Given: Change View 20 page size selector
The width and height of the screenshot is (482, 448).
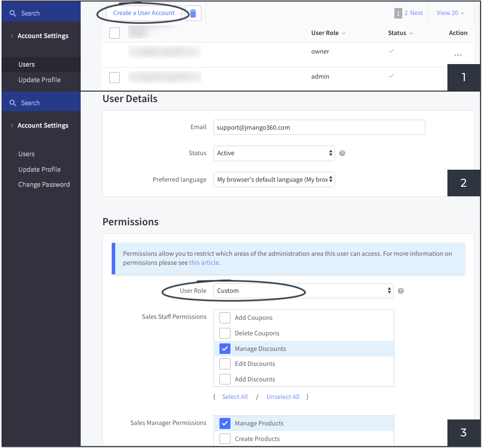Looking at the screenshot, I should click(x=449, y=13).
